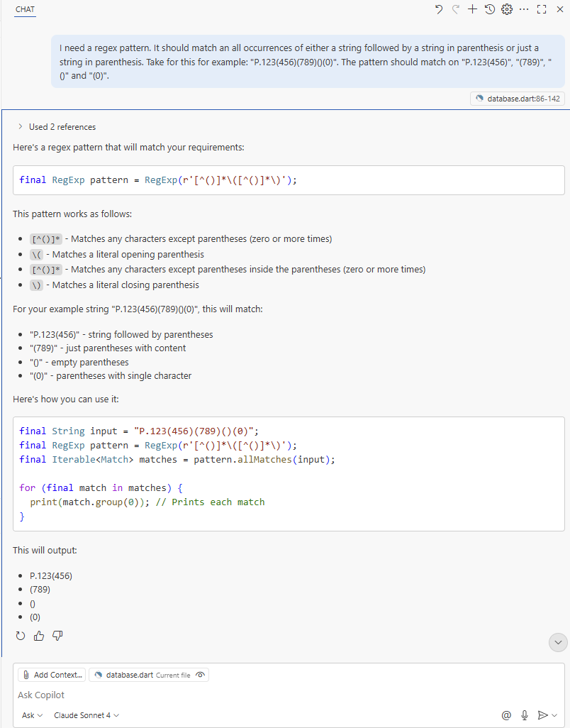Click the inline code \) in the explanation
The height and width of the screenshot is (728, 570).
tap(37, 285)
